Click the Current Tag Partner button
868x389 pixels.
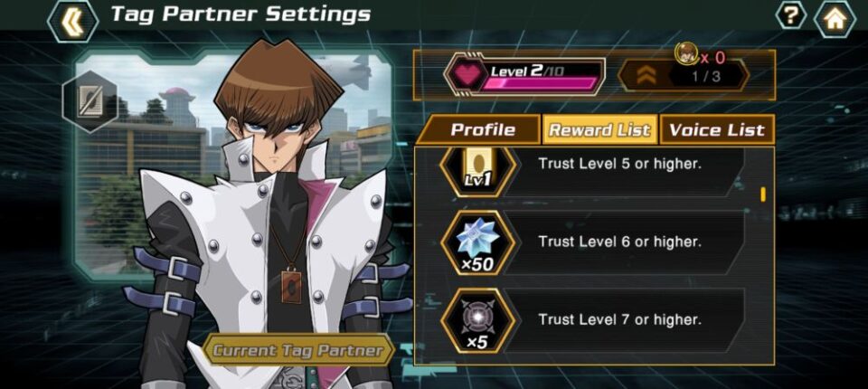298,350
